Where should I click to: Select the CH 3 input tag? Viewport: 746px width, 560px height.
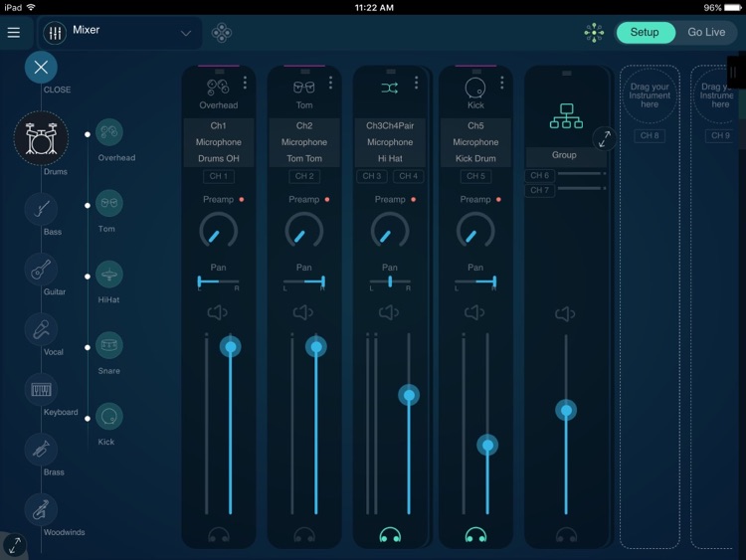click(x=372, y=176)
